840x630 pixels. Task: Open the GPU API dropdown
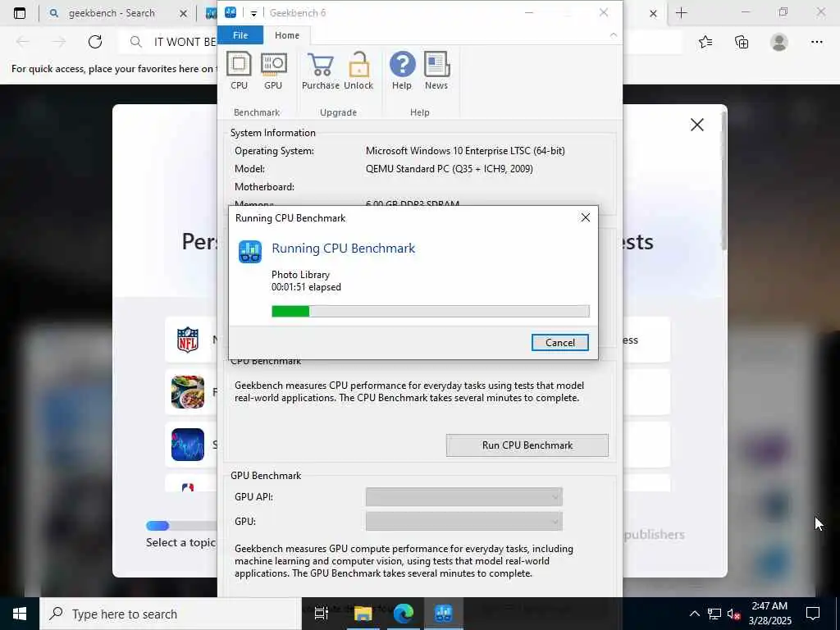[464, 497]
